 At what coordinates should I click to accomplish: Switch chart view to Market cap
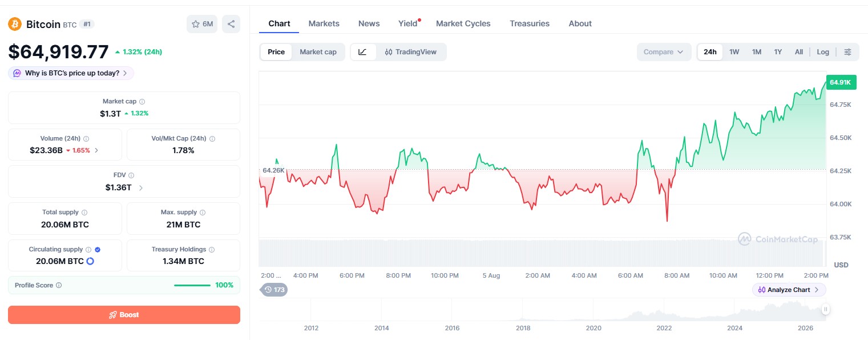318,52
